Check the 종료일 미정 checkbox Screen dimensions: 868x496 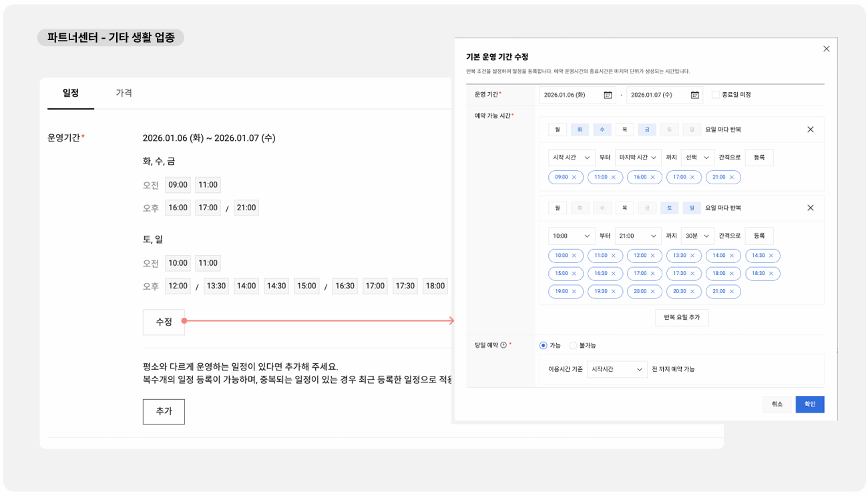[715, 95]
